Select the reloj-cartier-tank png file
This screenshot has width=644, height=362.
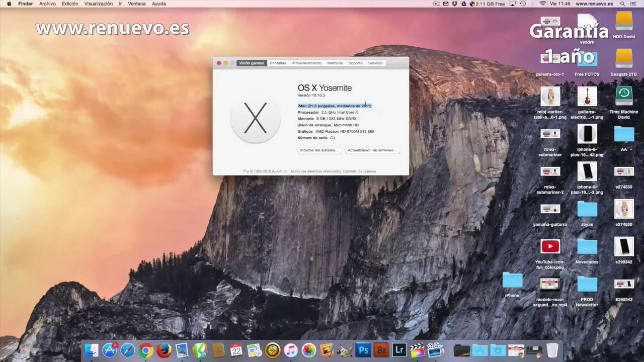point(550,103)
